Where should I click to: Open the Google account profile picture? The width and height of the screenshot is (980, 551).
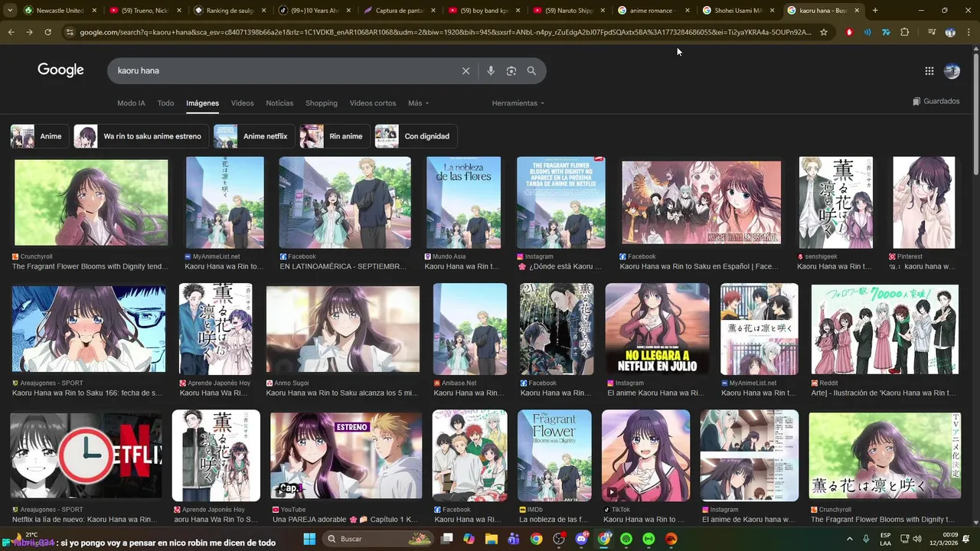(952, 71)
